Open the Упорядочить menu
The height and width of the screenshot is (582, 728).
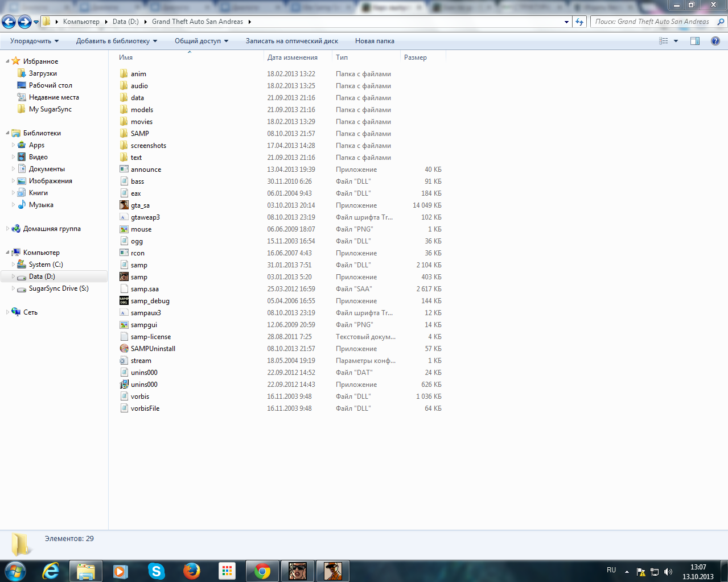[35, 41]
